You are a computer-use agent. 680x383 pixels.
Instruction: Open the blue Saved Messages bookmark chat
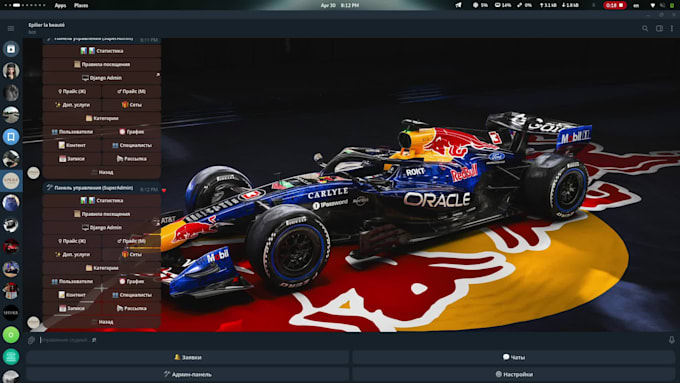coord(11,137)
